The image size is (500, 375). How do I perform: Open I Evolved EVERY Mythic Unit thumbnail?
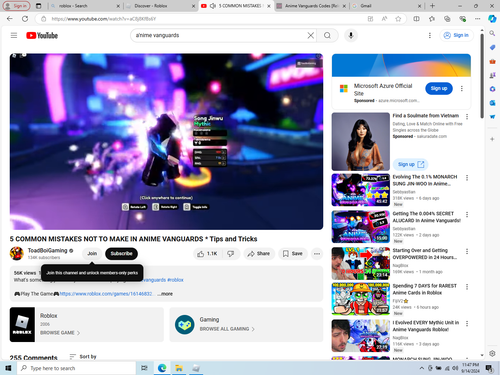click(x=361, y=335)
